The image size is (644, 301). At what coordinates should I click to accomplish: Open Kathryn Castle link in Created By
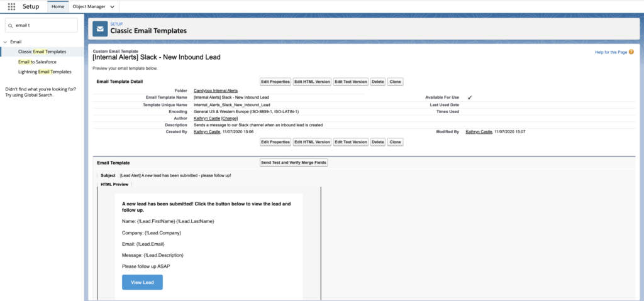click(206, 132)
